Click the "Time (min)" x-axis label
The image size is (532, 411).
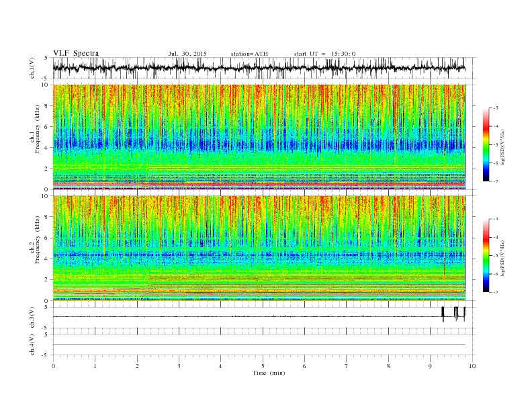[x=269, y=373]
